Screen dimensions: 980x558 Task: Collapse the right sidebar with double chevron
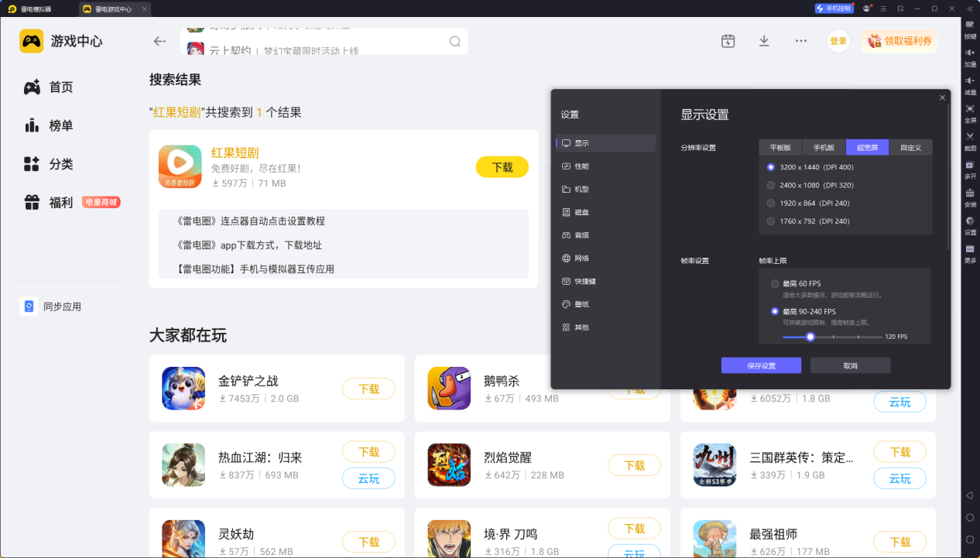click(x=970, y=9)
